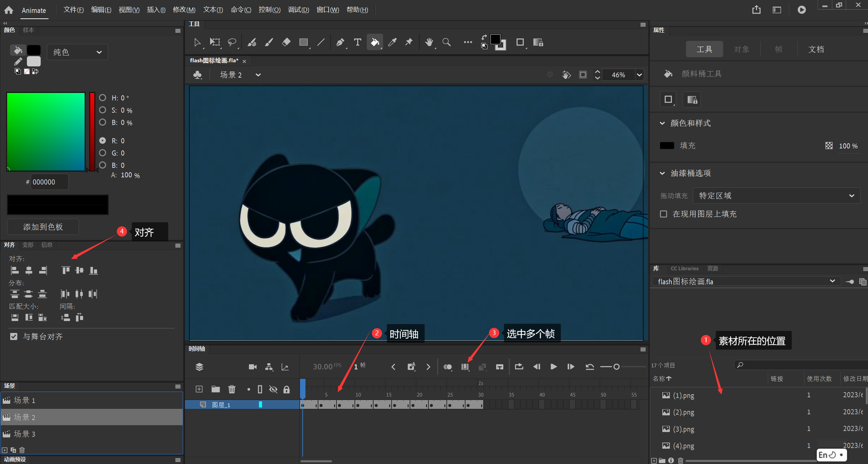Click the Insert Keyframe icon in timeline
Viewport: 868px width, 464px height.
[411, 367]
